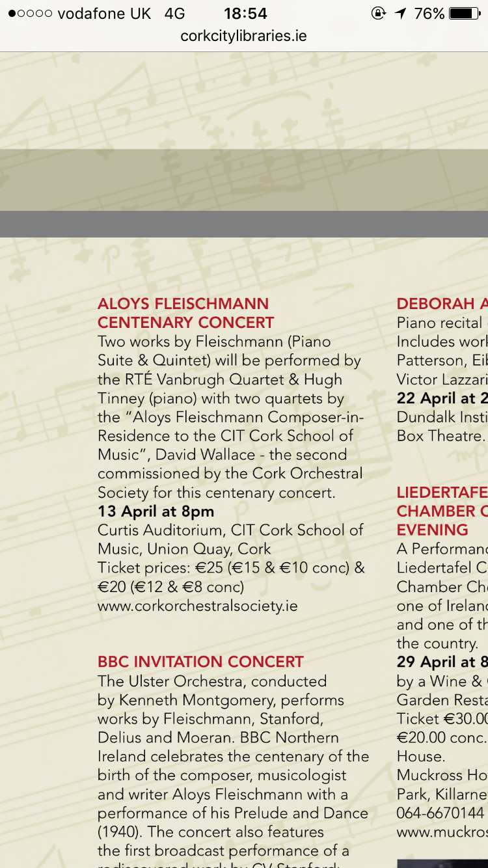Tap the Deborah heading in the right column
Image resolution: width=488 pixels, height=868 pixels.
click(x=442, y=304)
